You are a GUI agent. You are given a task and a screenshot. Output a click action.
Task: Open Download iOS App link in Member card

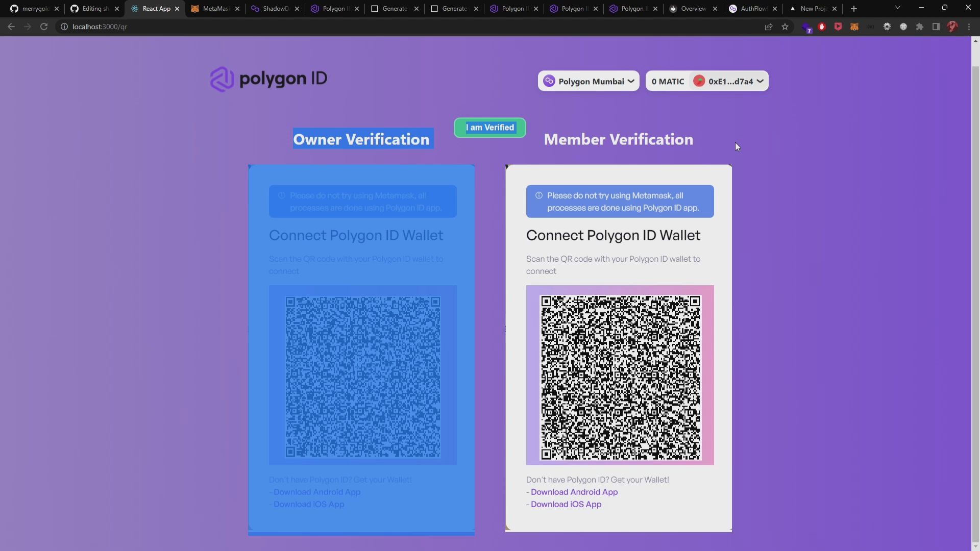pos(566,504)
